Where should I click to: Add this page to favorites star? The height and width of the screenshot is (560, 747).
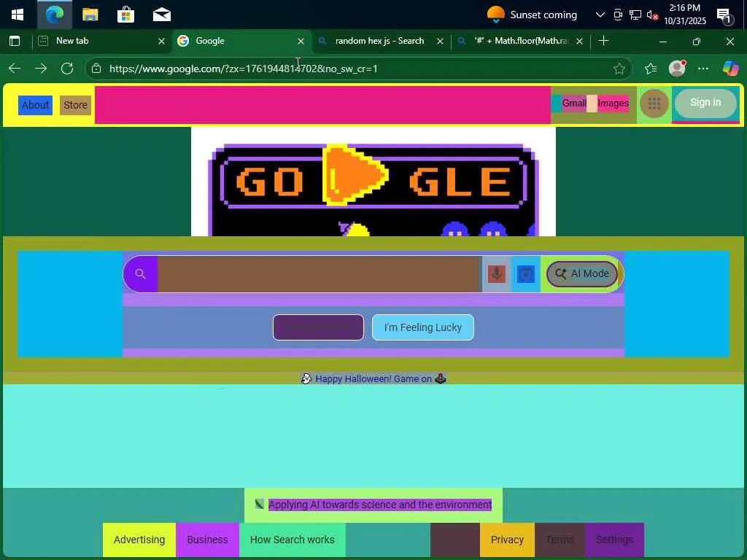coord(619,69)
